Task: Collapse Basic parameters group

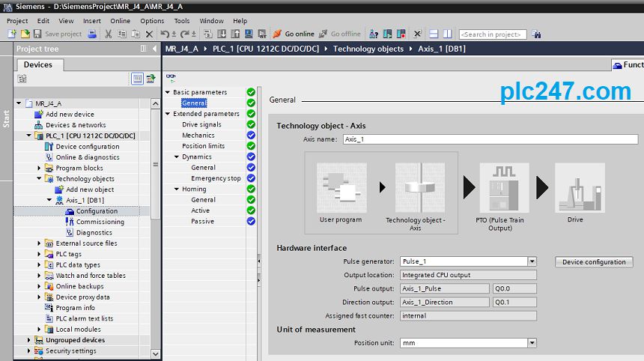Action: click(168, 92)
